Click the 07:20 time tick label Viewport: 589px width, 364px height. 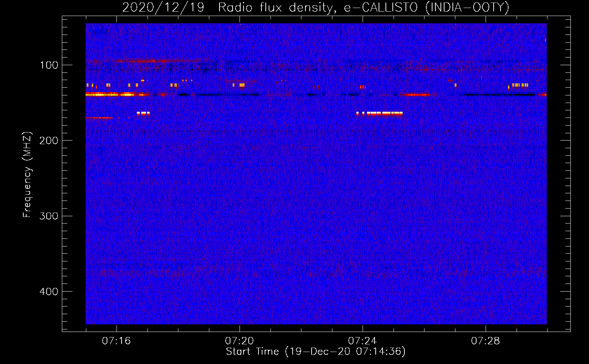(240, 341)
